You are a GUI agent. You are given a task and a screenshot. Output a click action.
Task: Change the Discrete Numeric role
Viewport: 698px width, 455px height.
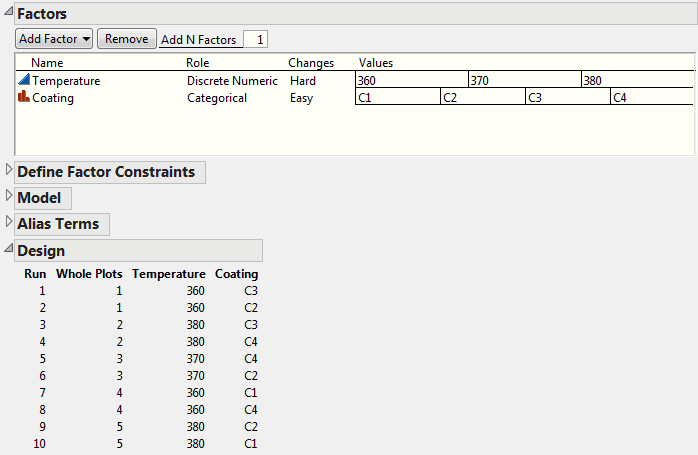(x=232, y=81)
